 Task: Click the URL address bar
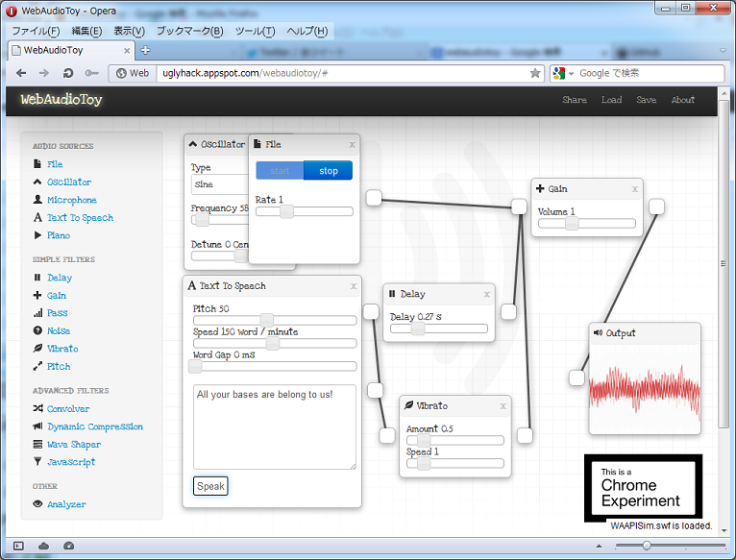click(344, 73)
